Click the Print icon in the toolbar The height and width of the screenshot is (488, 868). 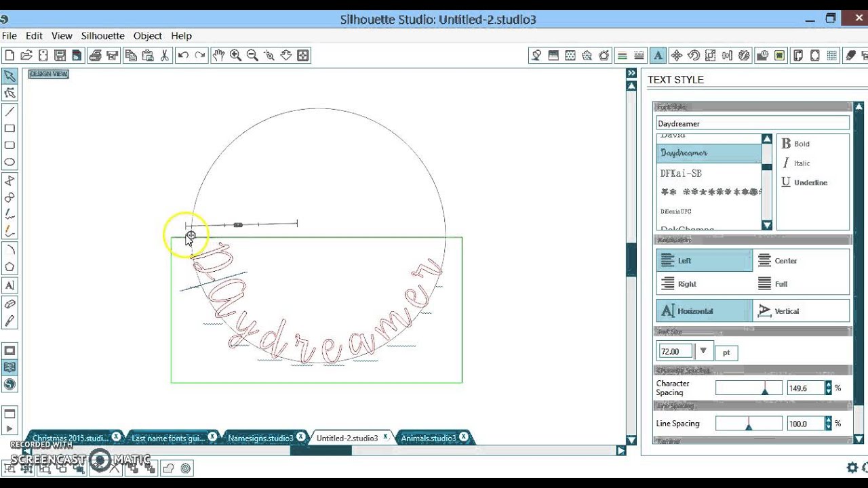click(96, 56)
